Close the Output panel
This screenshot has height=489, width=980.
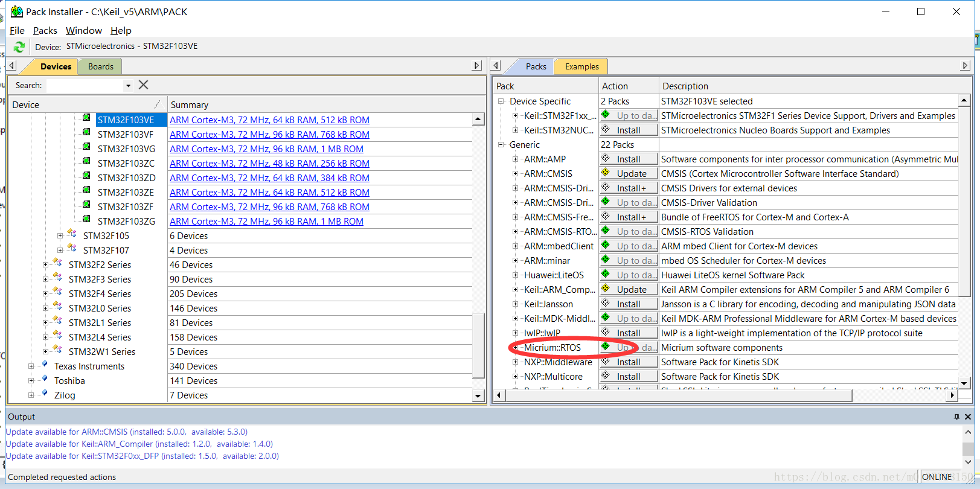968,417
